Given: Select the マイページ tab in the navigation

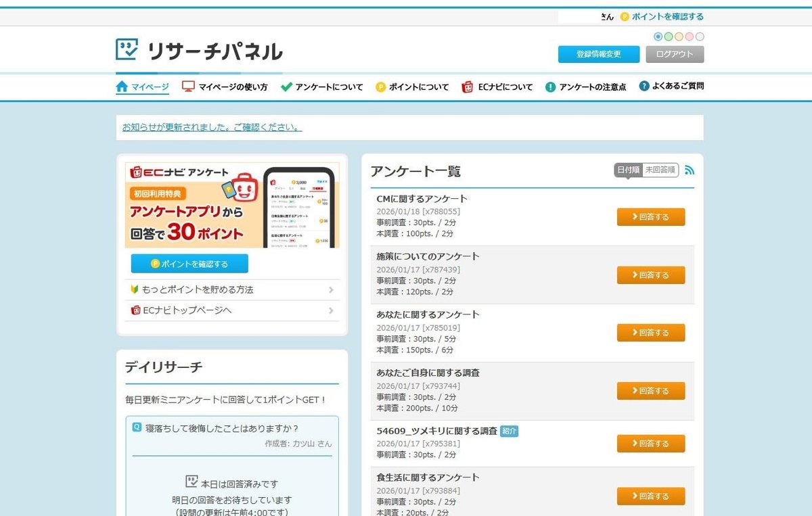Looking at the screenshot, I should point(143,87).
